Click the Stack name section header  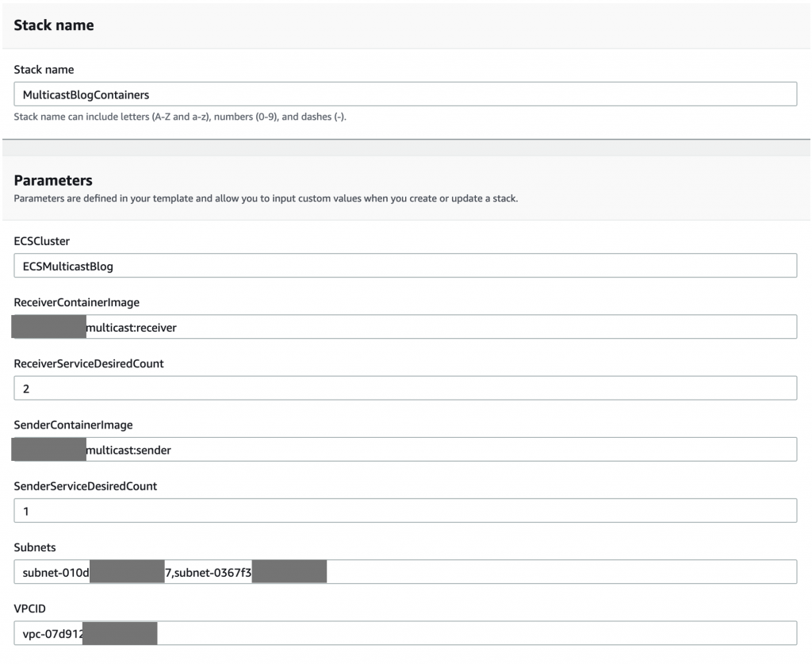click(53, 25)
